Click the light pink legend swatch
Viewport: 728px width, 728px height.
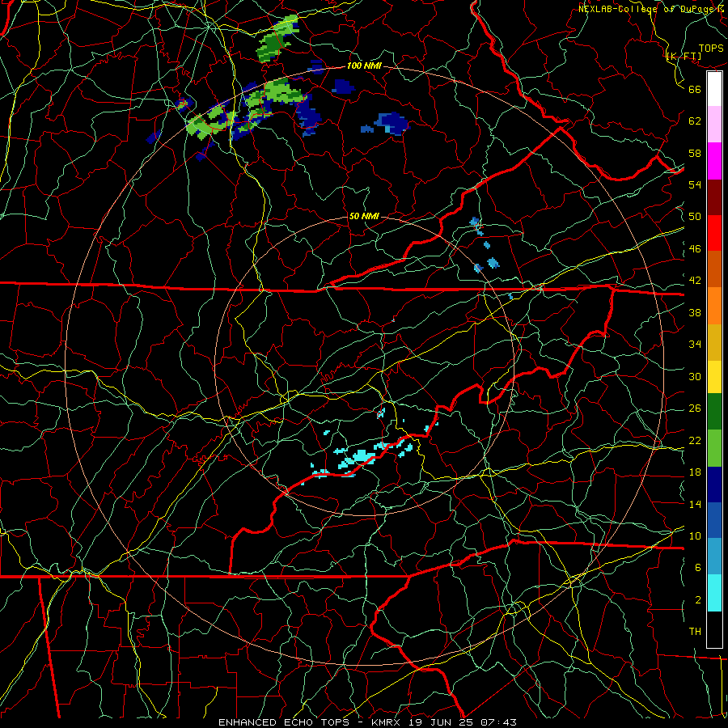tap(714, 124)
